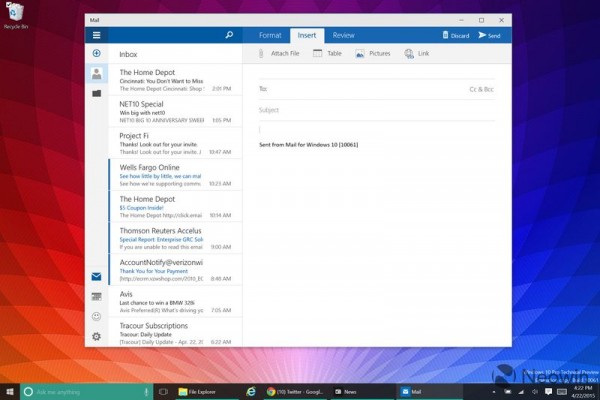Select the mail envelope sidebar icon
600x400 pixels.
[x=96, y=276]
